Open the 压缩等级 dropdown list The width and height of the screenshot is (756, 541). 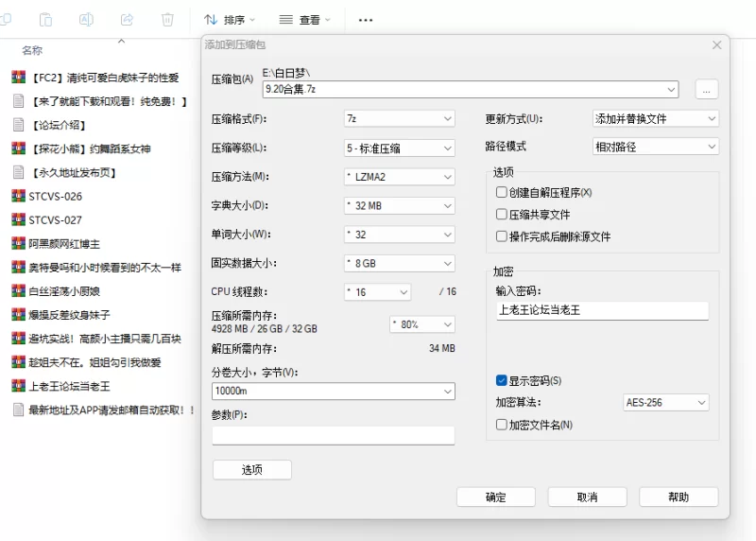coord(399,148)
